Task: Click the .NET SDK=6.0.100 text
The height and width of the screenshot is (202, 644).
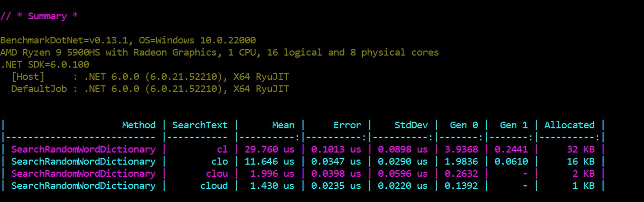Action: pos(45,65)
